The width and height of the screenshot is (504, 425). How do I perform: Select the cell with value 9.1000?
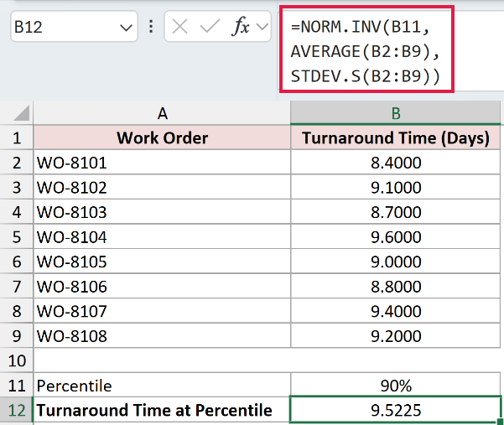point(395,187)
